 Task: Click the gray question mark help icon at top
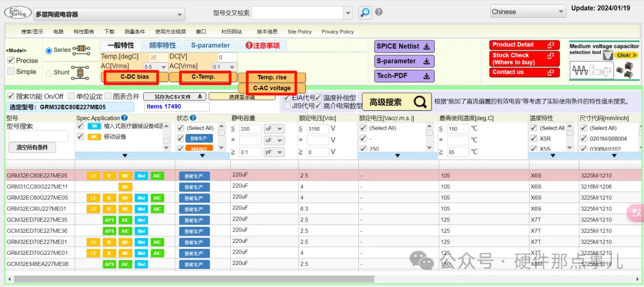point(379,13)
